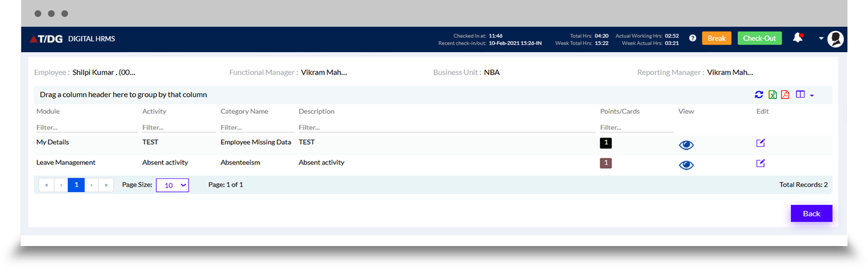Select page 1 in pagination
Viewport: 868px width, 269px height.
point(77,185)
